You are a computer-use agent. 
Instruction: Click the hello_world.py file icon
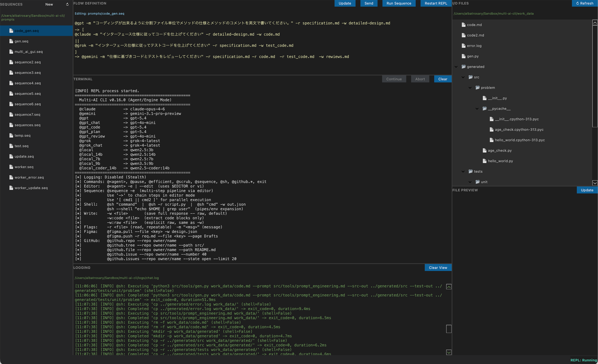point(485,161)
